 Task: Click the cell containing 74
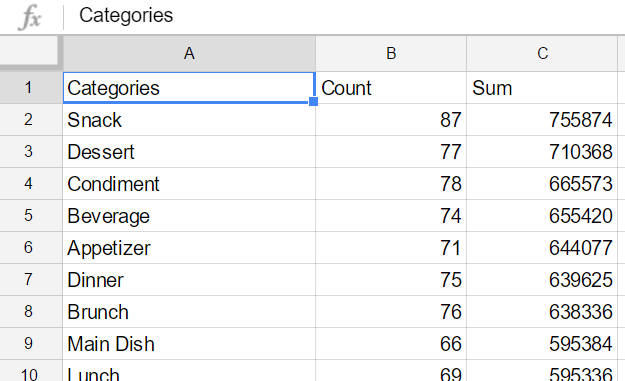point(391,216)
